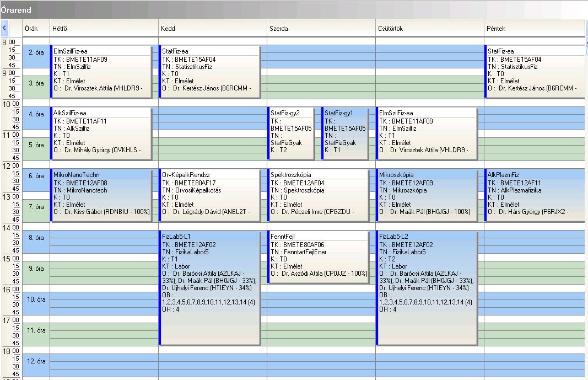Viewport: 588px width, 380px height.
Task: Click the left arrow navigation icon
Action: pos(4,28)
